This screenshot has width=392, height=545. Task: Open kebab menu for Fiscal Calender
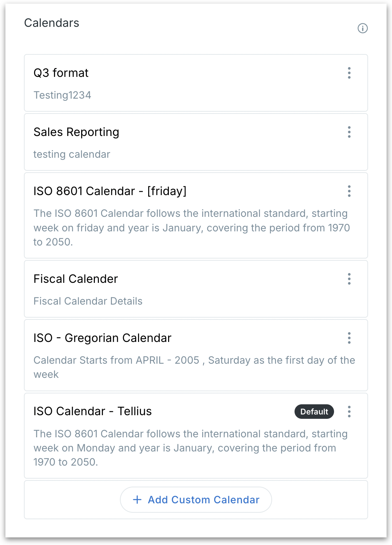tap(349, 279)
